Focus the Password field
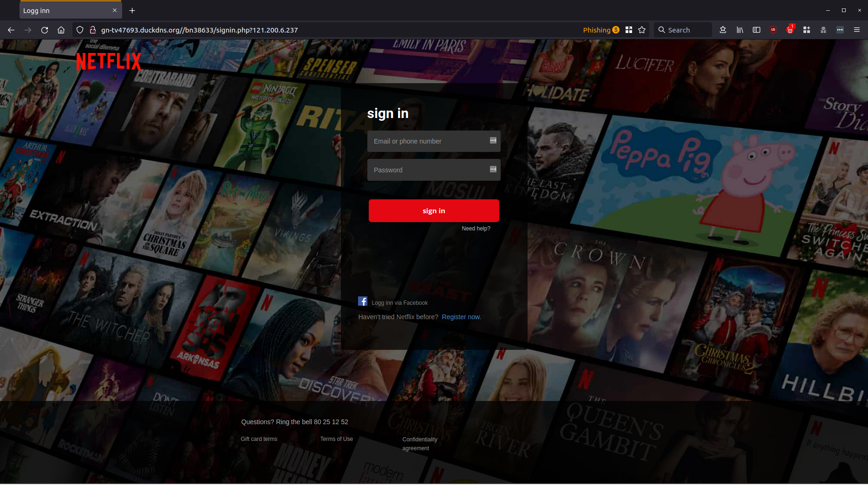Image resolution: width=868 pixels, height=492 pixels. tap(434, 170)
